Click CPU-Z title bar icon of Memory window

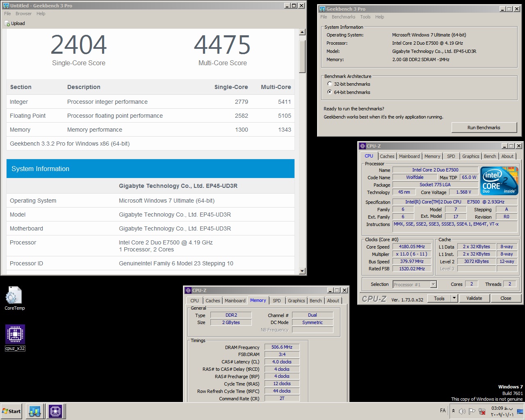[x=189, y=290]
